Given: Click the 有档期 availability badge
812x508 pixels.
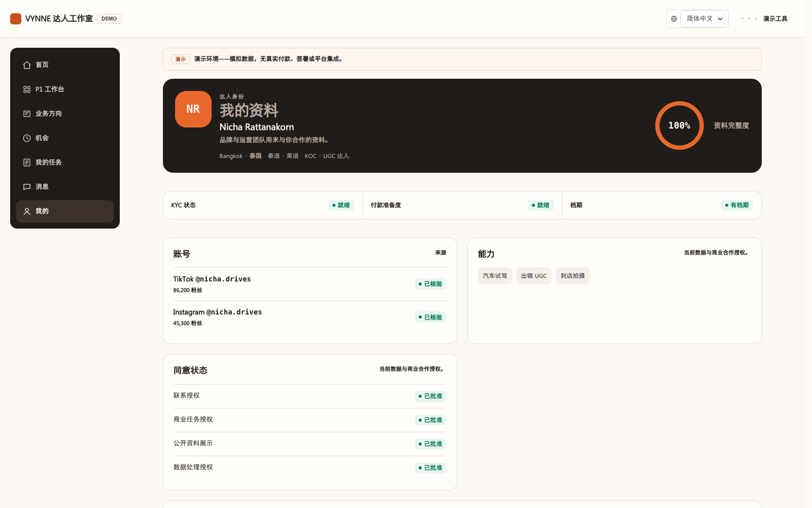Looking at the screenshot, I should coord(737,205).
